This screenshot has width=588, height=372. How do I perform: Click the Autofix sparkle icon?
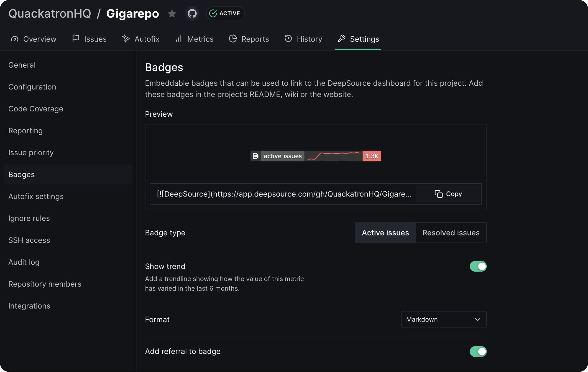(x=126, y=39)
